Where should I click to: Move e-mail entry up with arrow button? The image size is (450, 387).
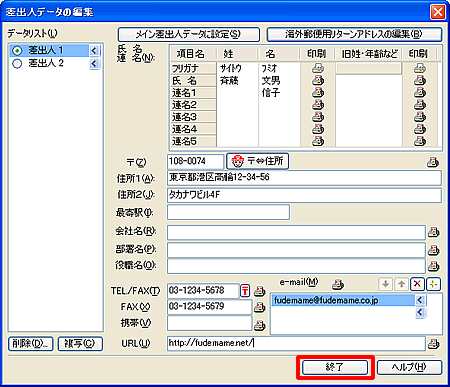401,284
